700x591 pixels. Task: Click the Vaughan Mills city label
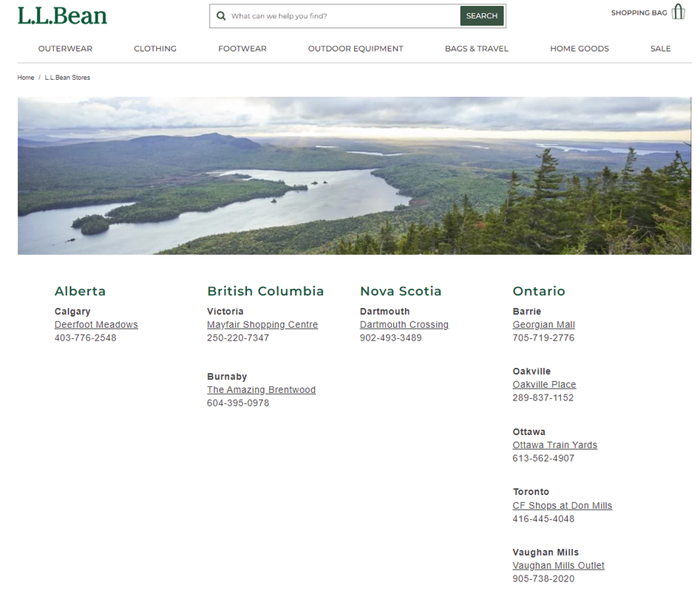[546, 552]
